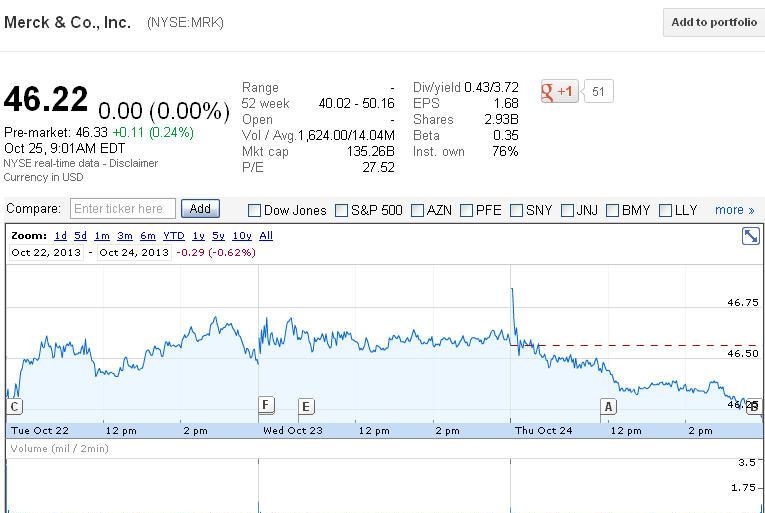765x513 pixels.
Task: Open news marker E on chart
Action: [x=306, y=406]
